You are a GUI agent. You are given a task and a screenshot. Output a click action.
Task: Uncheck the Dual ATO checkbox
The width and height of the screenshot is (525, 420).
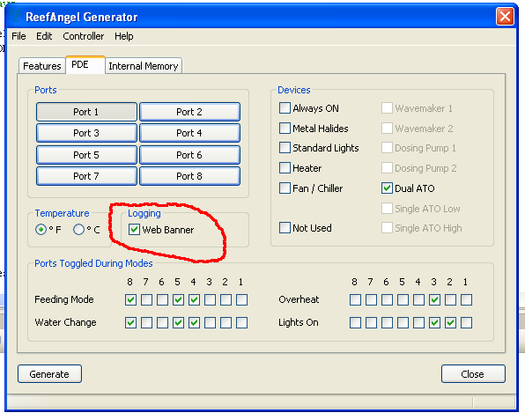pos(387,188)
